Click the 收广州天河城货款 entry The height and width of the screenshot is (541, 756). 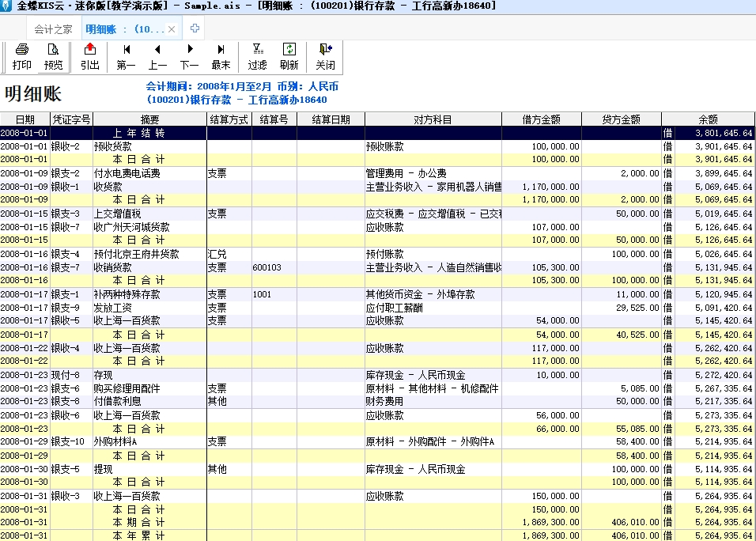[149, 227]
